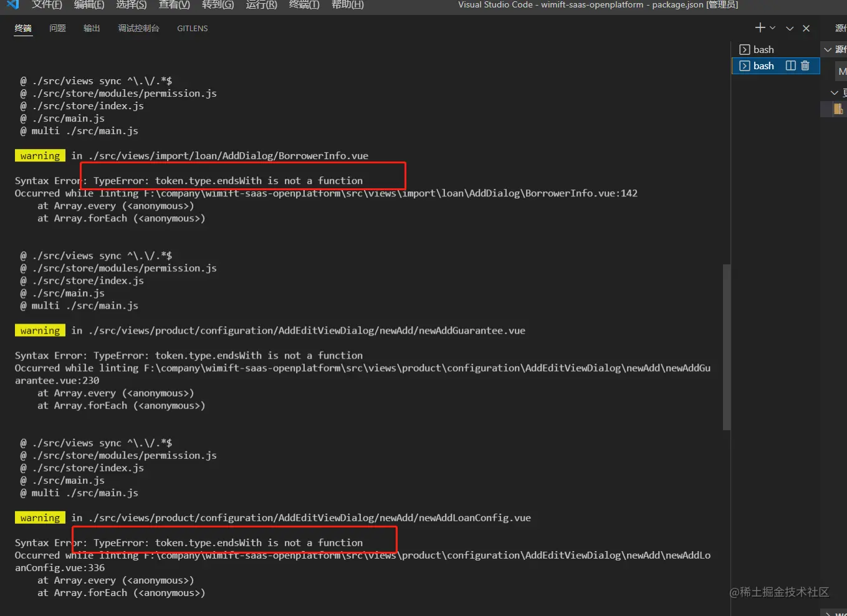The width and height of the screenshot is (847, 616).
Task: Split the selected bash terminal
Action: coord(790,65)
